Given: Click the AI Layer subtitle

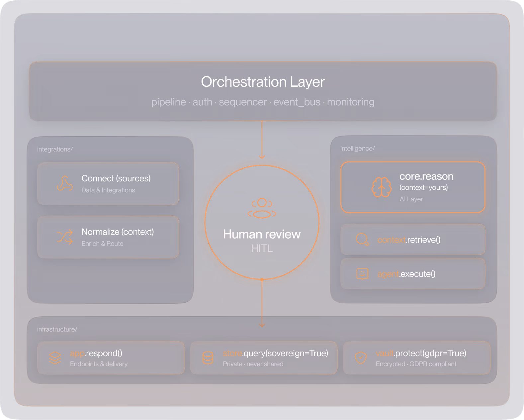Looking at the screenshot, I should click(x=411, y=199).
